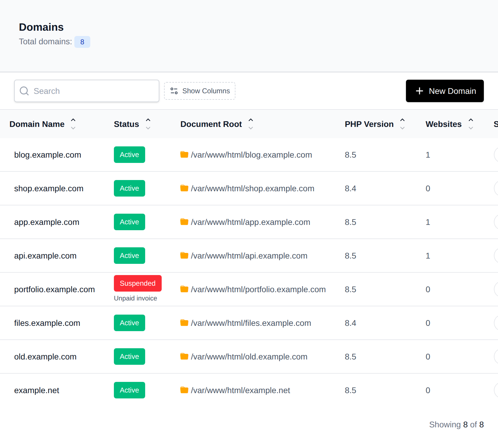Image resolution: width=498 pixels, height=448 pixels.
Task: Click the Websites header label
Action: point(443,124)
